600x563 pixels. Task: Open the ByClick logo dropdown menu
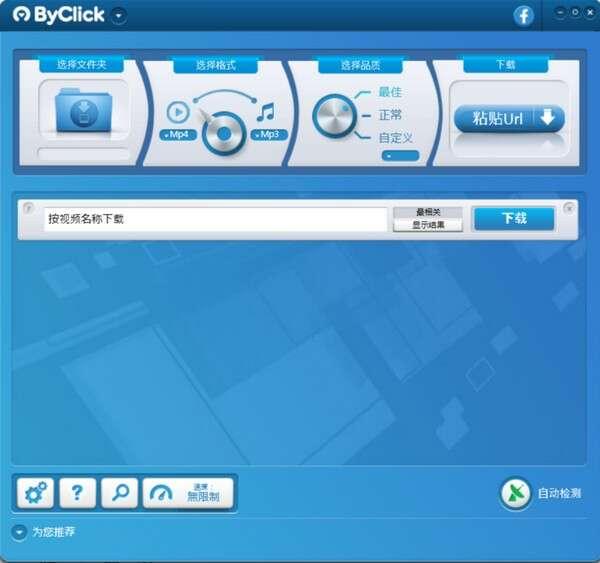coord(119,16)
